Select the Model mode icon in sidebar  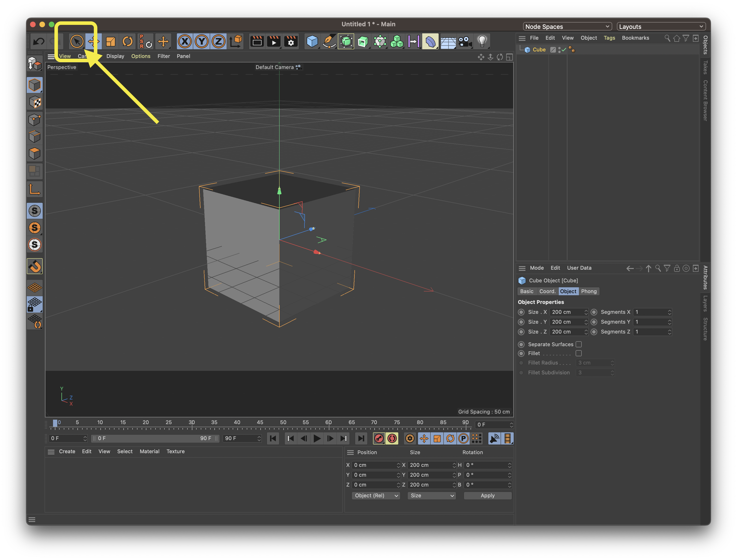pos(35,85)
